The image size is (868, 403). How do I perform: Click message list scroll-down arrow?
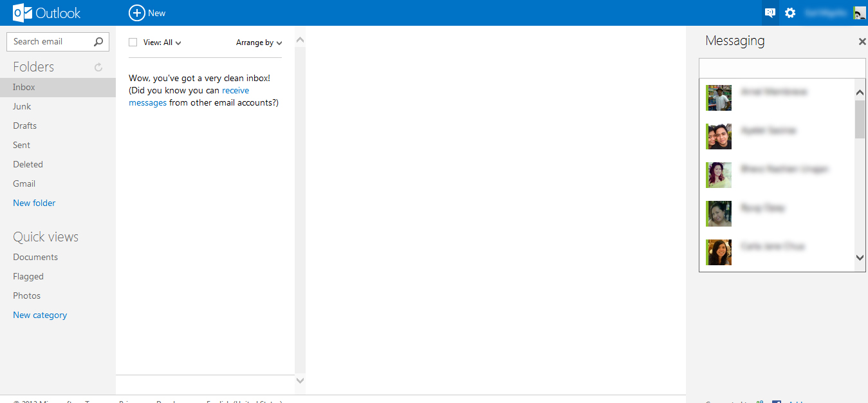300,380
